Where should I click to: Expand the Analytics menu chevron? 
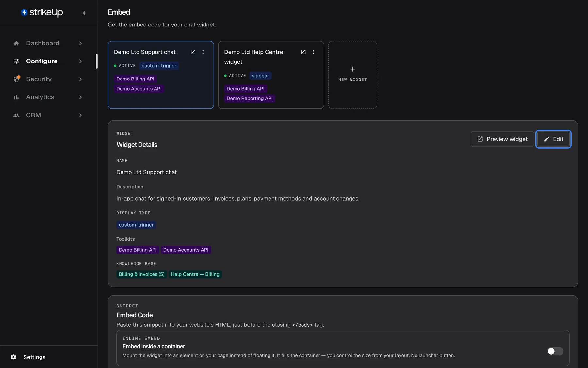tap(80, 97)
